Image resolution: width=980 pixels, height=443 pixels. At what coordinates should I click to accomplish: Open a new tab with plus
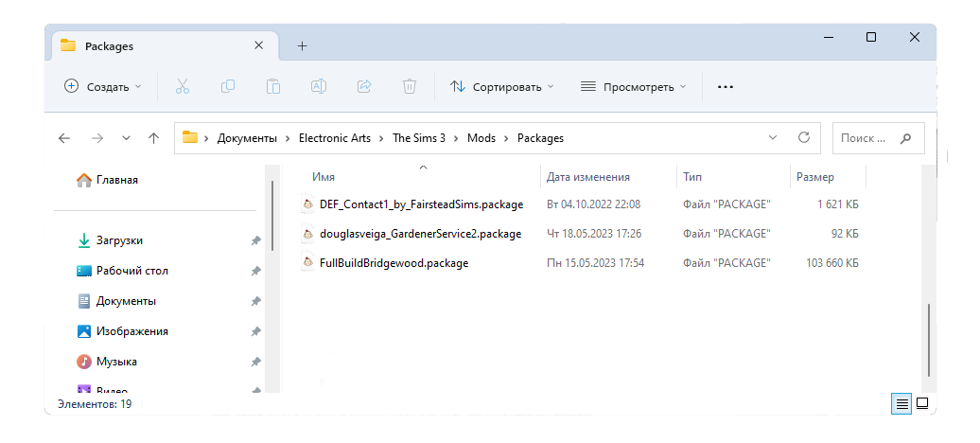tap(303, 45)
